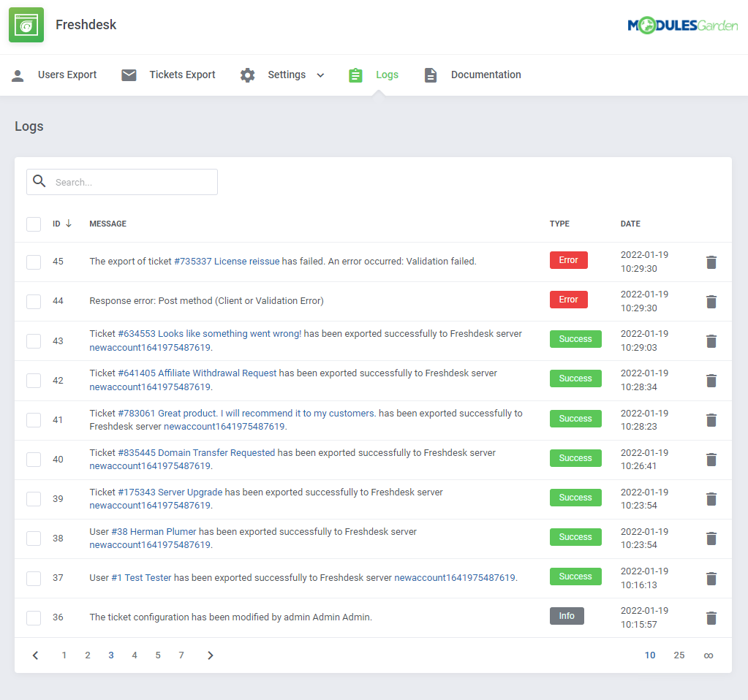Click the TYPE column header
This screenshot has height=700, width=748.
559,224
